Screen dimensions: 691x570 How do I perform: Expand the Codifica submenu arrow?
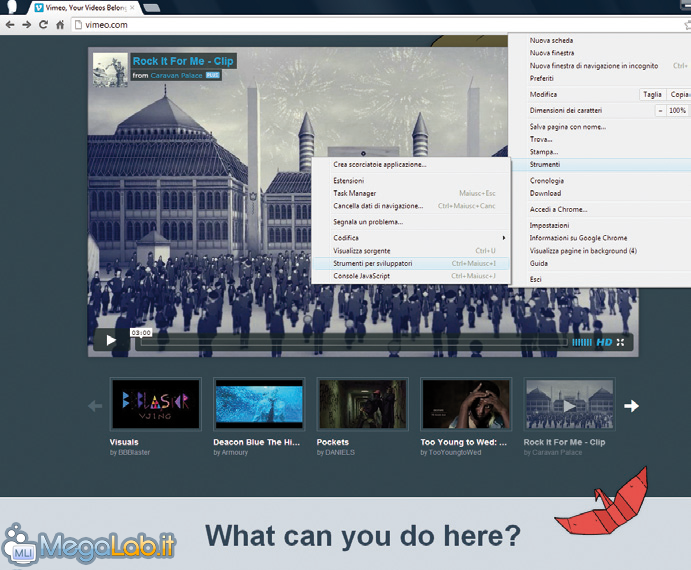pyautogui.click(x=504, y=238)
